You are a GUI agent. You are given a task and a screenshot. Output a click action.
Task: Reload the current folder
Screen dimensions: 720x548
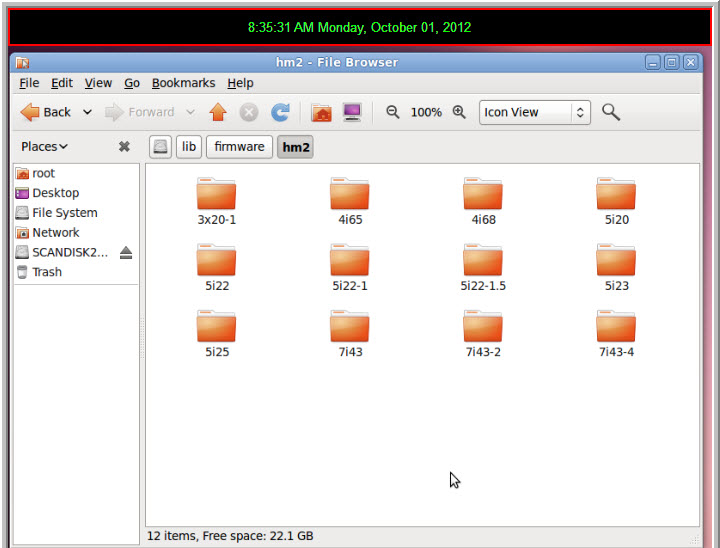tap(280, 112)
